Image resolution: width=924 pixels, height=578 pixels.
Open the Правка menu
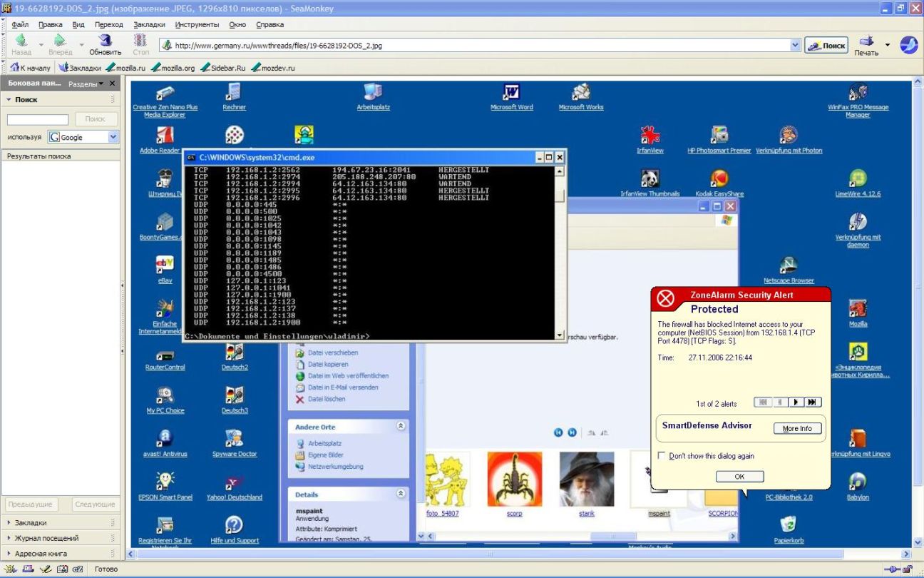[51, 24]
